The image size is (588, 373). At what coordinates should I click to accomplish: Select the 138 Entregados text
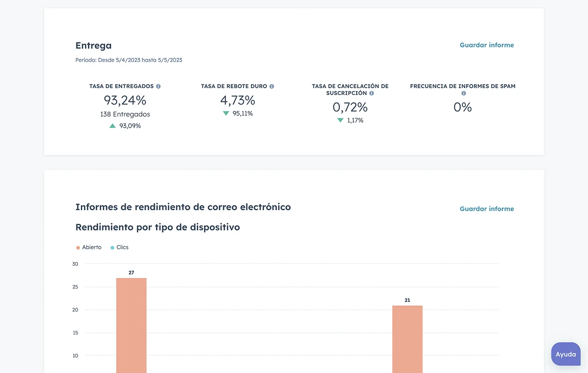coord(125,114)
